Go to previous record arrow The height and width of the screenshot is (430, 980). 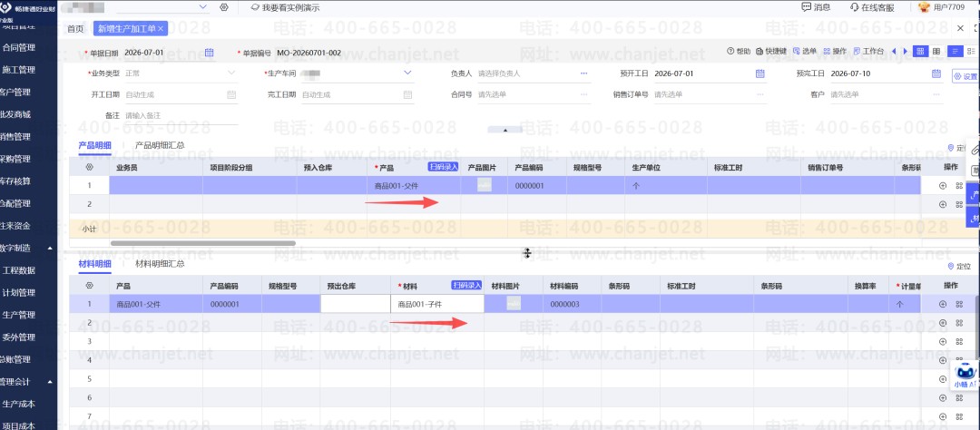coord(894,51)
